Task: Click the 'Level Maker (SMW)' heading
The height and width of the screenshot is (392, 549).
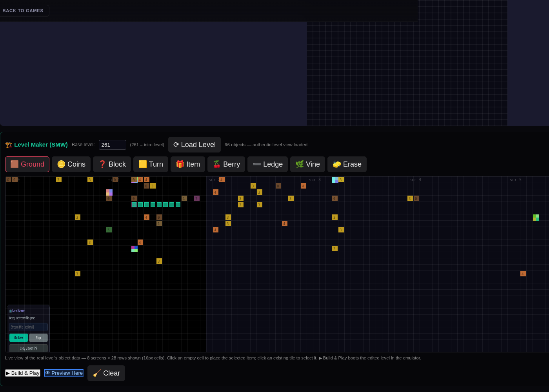Action: click(x=36, y=145)
